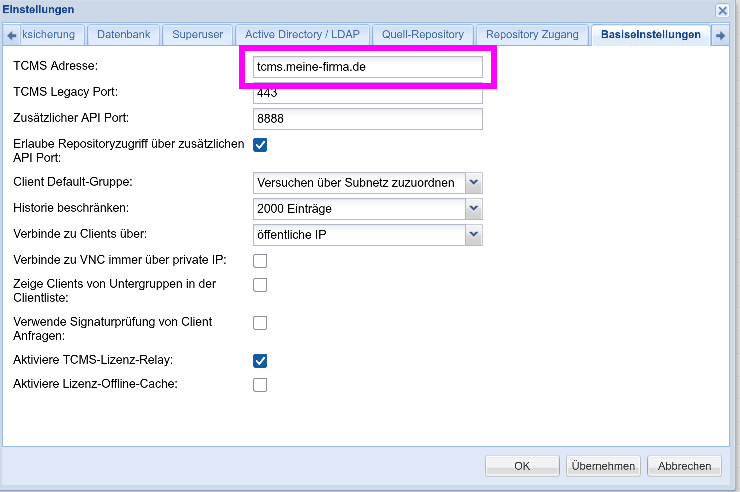Open the Active Directory / LDAP tab
This screenshot has height=492, width=740.
302,34
